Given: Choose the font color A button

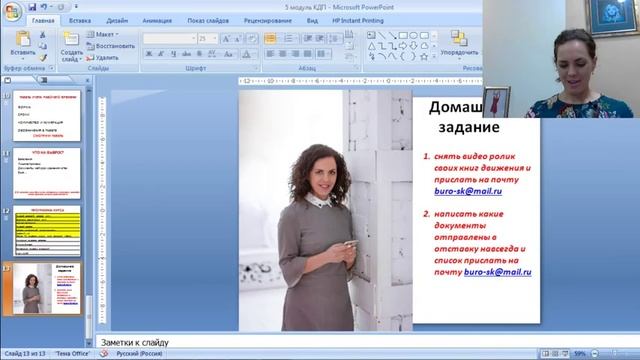Looking at the screenshot, I should 247,54.
